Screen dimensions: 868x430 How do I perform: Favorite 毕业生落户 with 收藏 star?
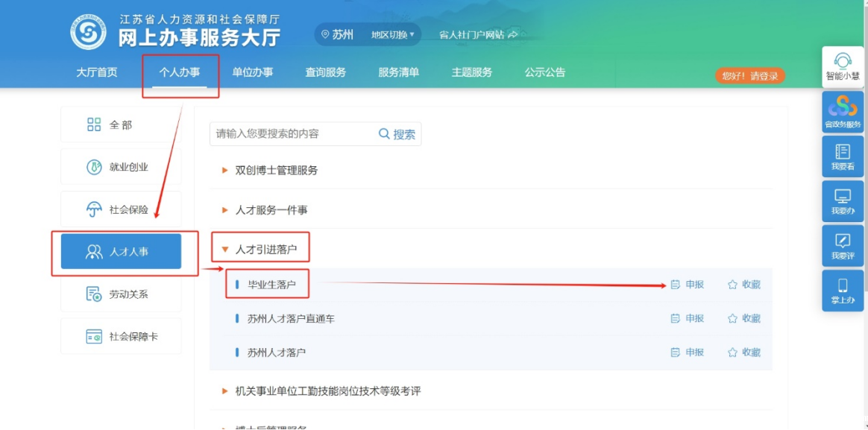tap(744, 285)
